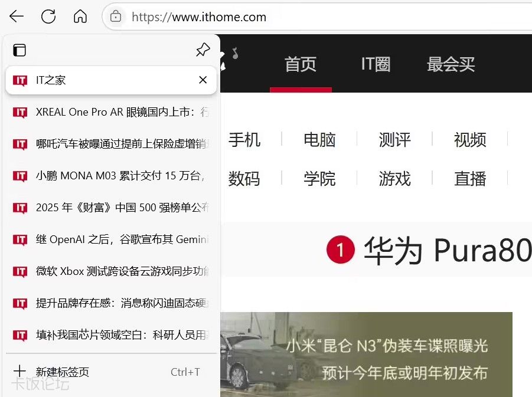The width and height of the screenshot is (532, 397).
Task: Switch to the 填补我国芯片领域空白 tab
Action: tap(111, 335)
